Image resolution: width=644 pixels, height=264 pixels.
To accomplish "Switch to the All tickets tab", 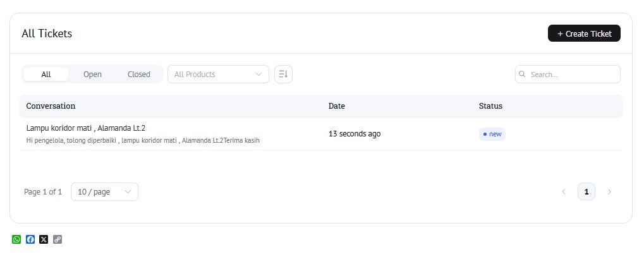I will click(46, 75).
